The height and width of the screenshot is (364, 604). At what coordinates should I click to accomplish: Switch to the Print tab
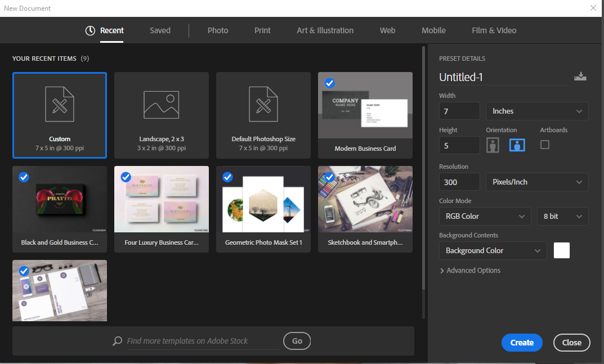click(x=262, y=30)
